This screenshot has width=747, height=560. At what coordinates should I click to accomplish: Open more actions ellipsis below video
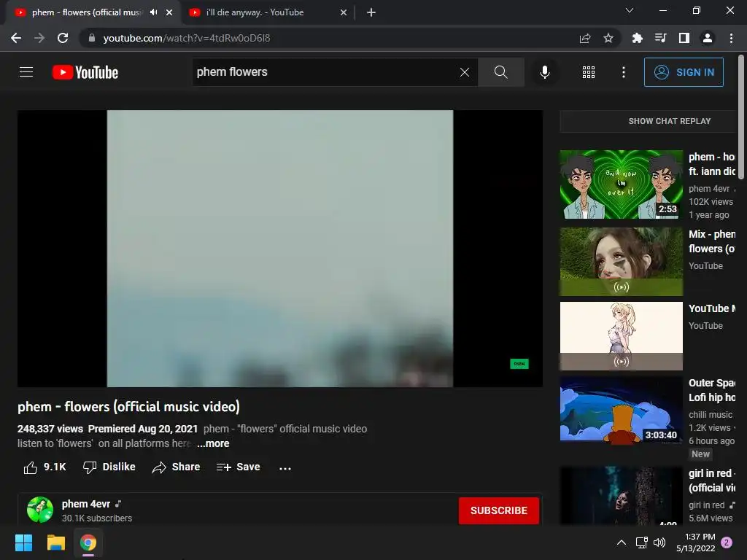[285, 468]
